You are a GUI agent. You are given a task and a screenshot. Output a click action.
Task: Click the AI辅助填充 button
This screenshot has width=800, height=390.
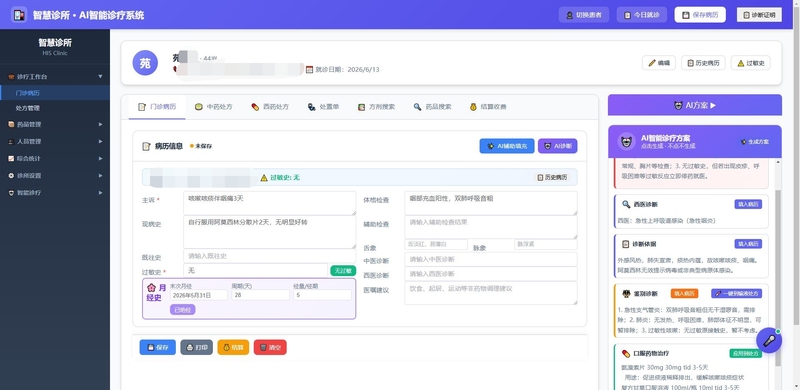[x=507, y=146]
